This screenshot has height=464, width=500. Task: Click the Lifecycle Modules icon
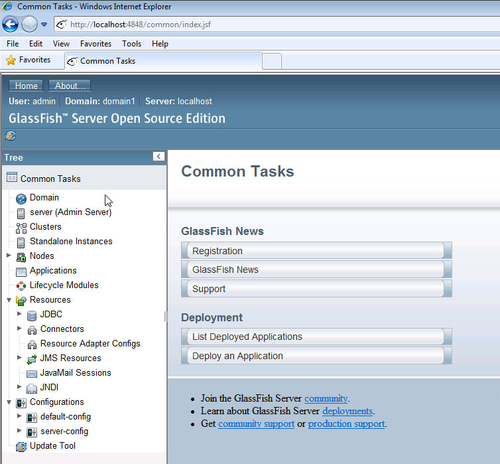(x=21, y=286)
